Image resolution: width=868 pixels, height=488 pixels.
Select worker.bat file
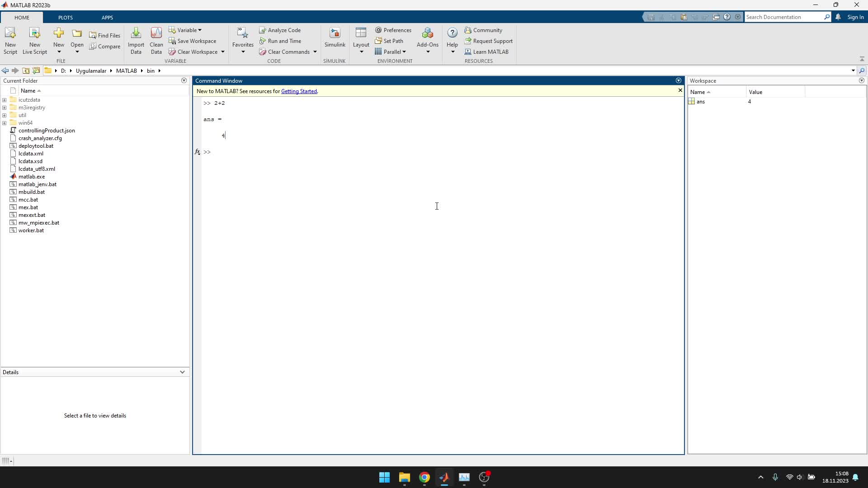[x=31, y=230]
